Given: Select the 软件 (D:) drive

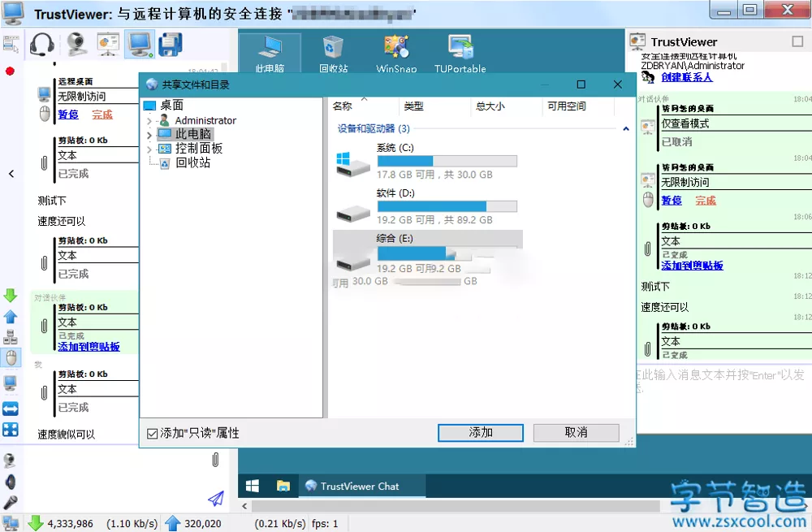Looking at the screenshot, I should (427, 206).
